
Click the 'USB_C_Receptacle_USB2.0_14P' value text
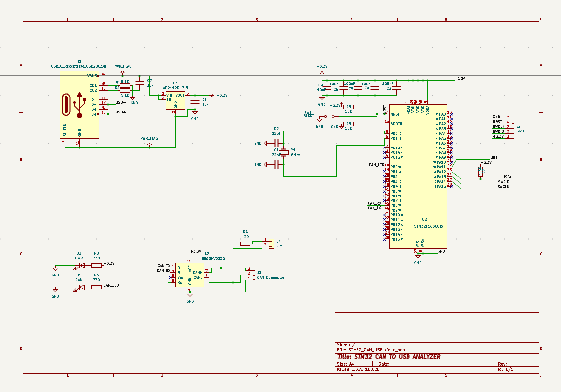[79, 66]
